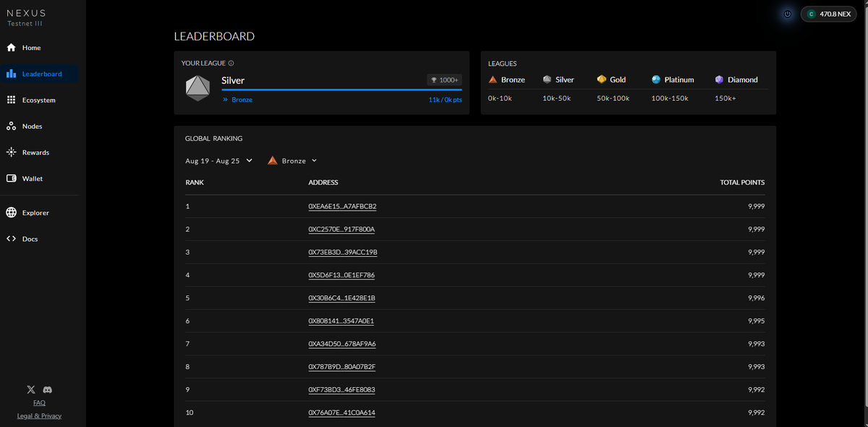Click the power icon beside the NEX balance

788,14
